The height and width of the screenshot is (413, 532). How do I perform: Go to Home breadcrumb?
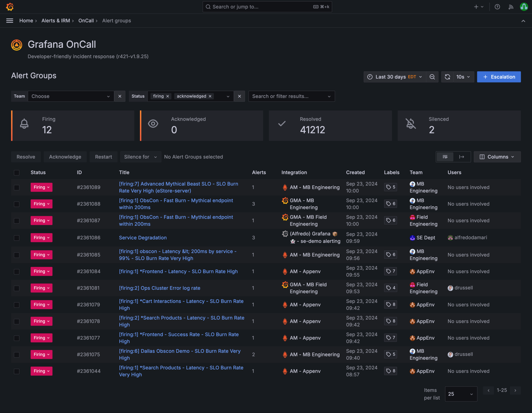pyautogui.click(x=26, y=21)
